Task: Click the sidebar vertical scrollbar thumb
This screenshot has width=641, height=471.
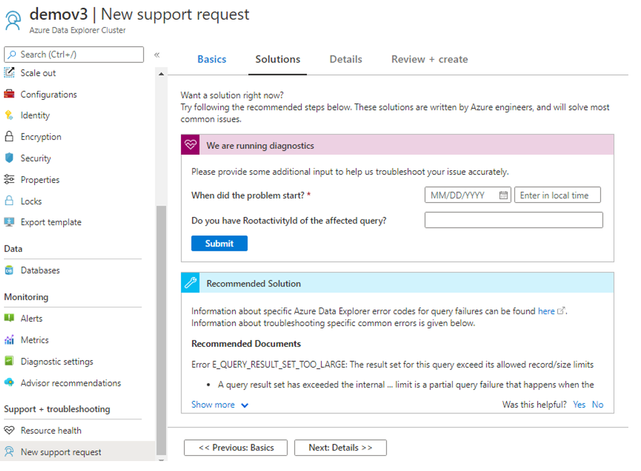Action: coord(161,330)
